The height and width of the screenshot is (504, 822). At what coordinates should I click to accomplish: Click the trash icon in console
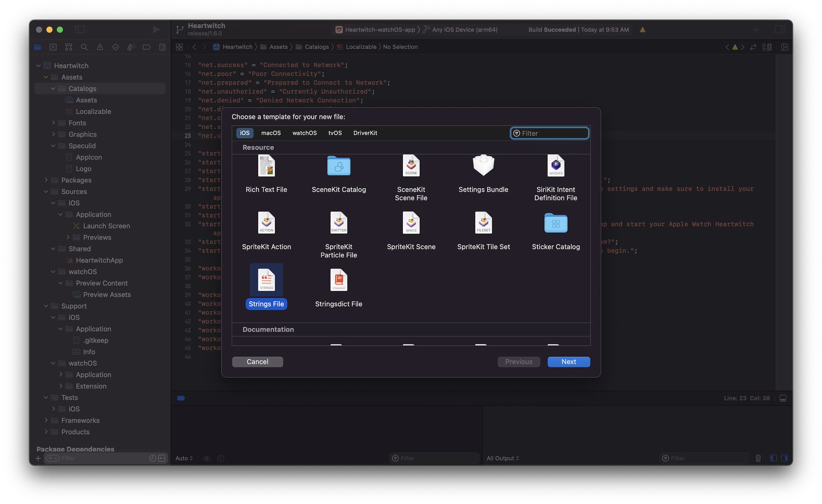pyautogui.click(x=758, y=458)
